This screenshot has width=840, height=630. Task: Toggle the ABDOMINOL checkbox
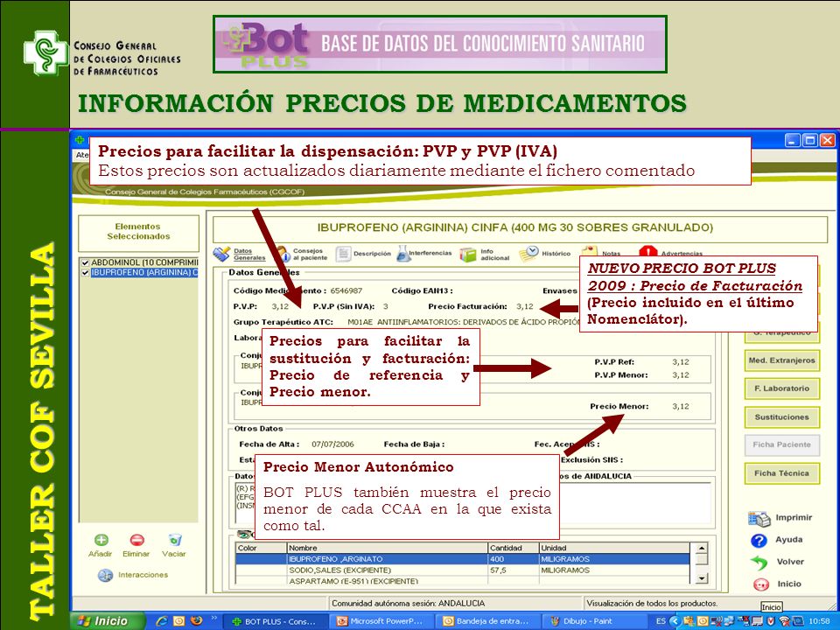[85, 262]
